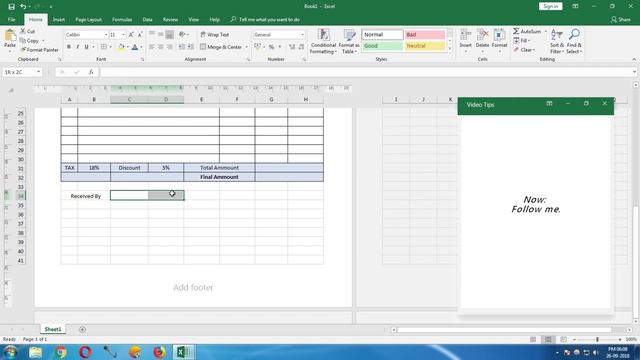The width and height of the screenshot is (640, 360).
Task: Toggle Underline formatting
Action: pos(87,47)
